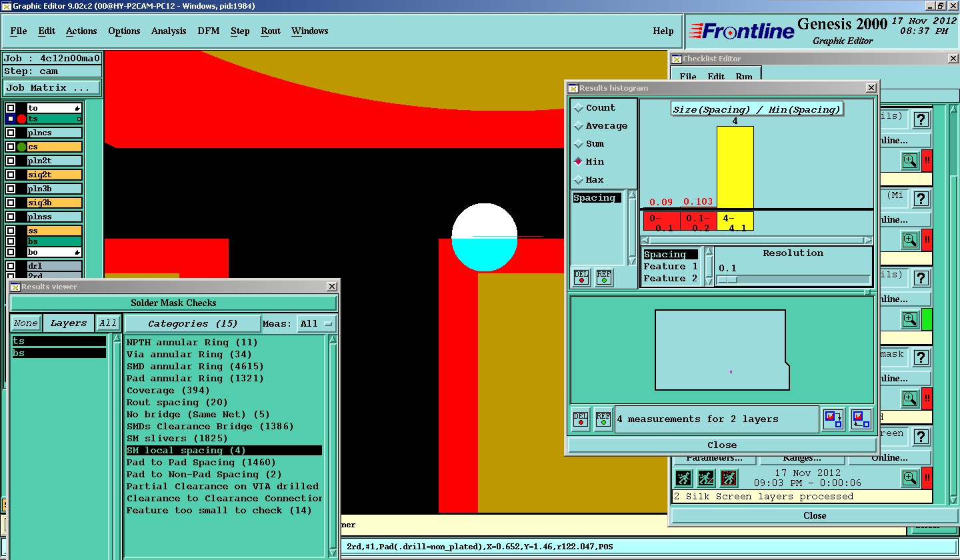Screen dimensions: 960x560
Task: Click question mark help beside '(Mi'
Action: [921, 199]
